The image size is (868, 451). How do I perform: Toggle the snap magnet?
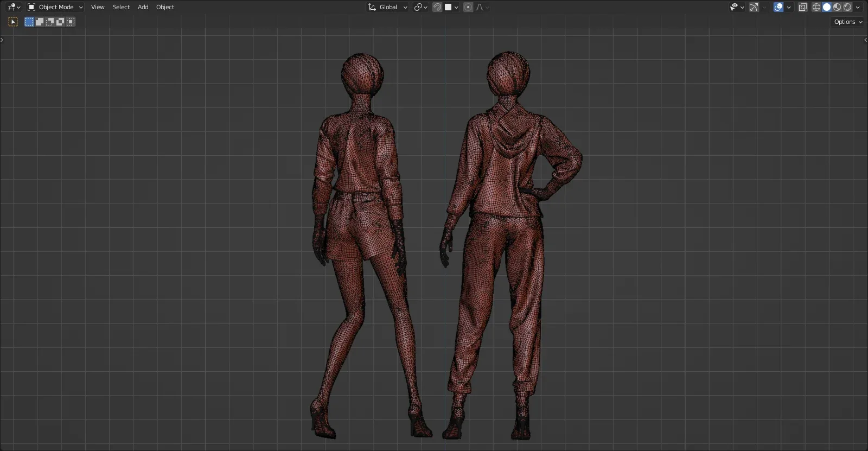point(437,7)
